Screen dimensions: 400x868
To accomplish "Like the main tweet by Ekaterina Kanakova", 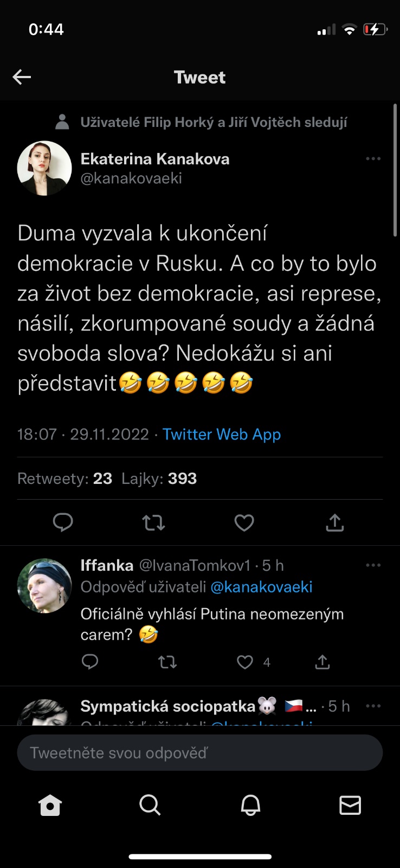I will click(244, 522).
